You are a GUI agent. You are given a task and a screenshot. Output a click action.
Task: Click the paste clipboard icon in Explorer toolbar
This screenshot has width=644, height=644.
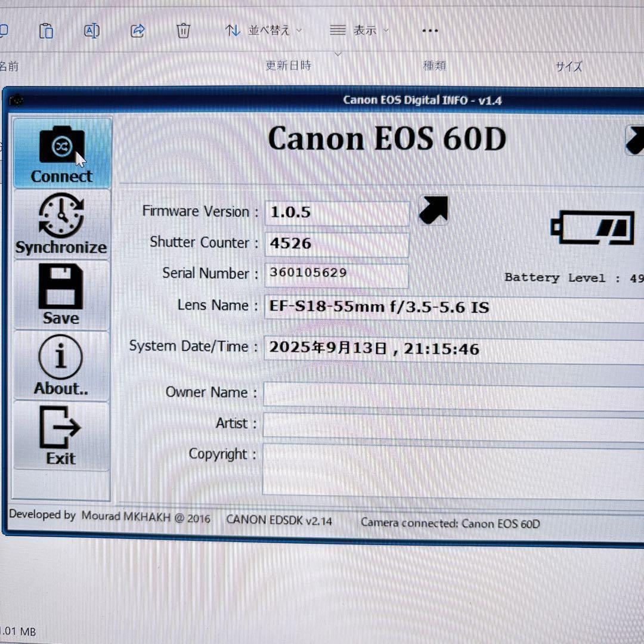46,30
